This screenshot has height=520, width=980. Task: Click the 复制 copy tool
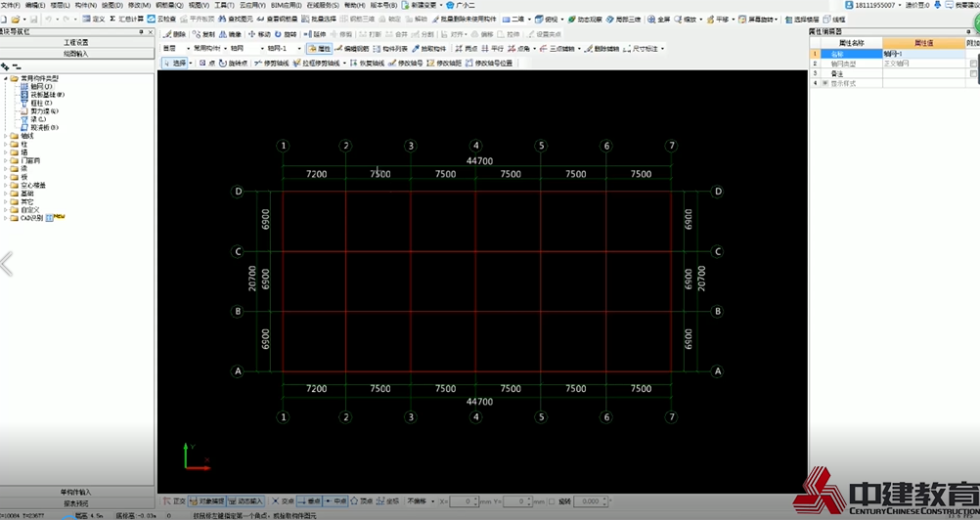click(x=203, y=34)
